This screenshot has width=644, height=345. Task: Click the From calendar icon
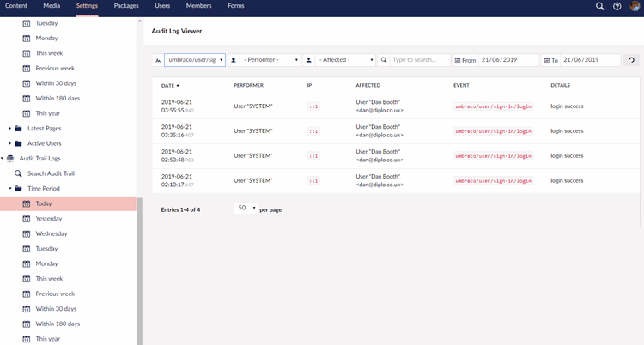tap(457, 60)
